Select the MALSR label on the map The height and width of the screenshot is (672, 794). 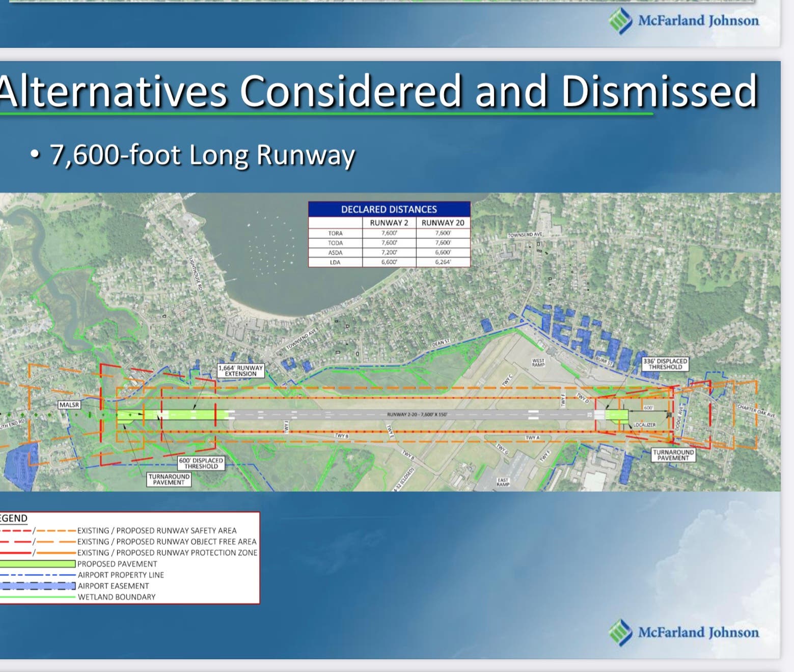pyautogui.click(x=69, y=405)
